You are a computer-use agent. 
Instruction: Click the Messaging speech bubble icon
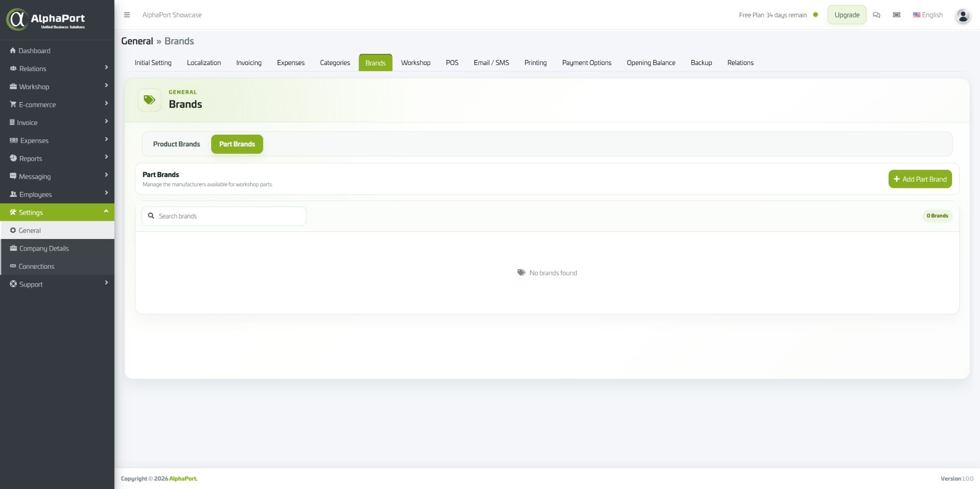point(13,176)
